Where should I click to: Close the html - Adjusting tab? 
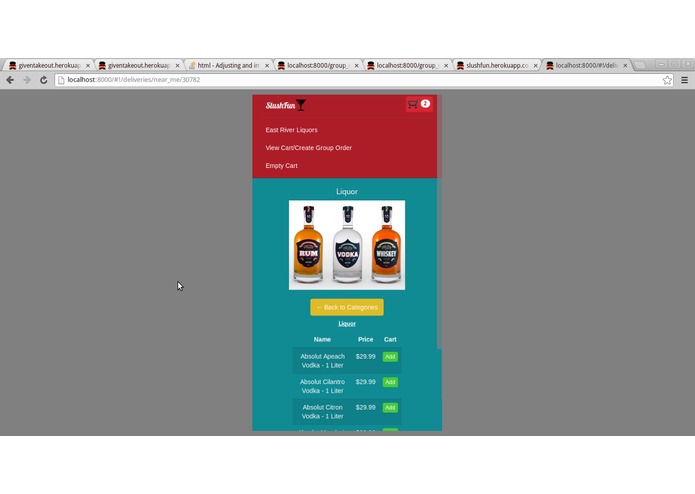267,66
